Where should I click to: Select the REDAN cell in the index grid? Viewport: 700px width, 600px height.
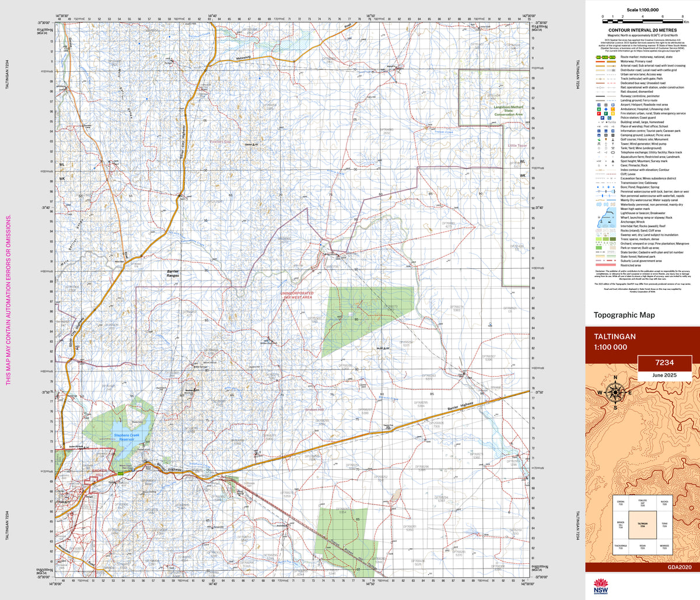coord(643,547)
